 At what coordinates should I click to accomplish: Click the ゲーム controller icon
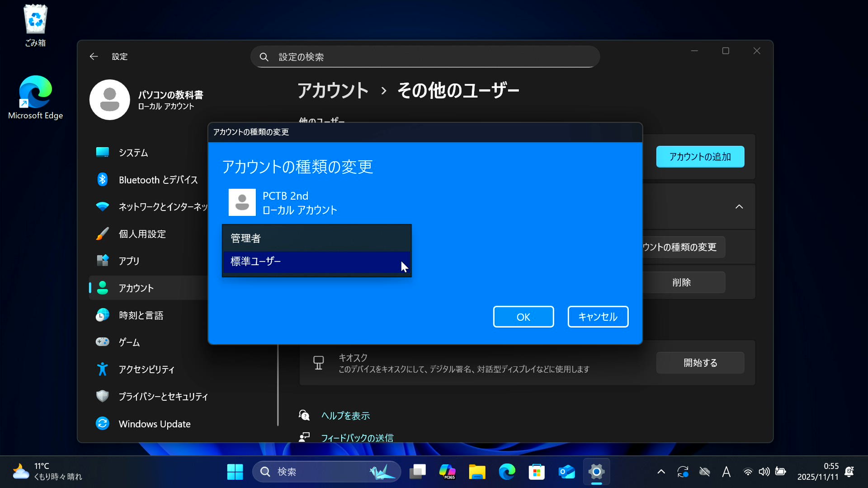pos(103,342)
